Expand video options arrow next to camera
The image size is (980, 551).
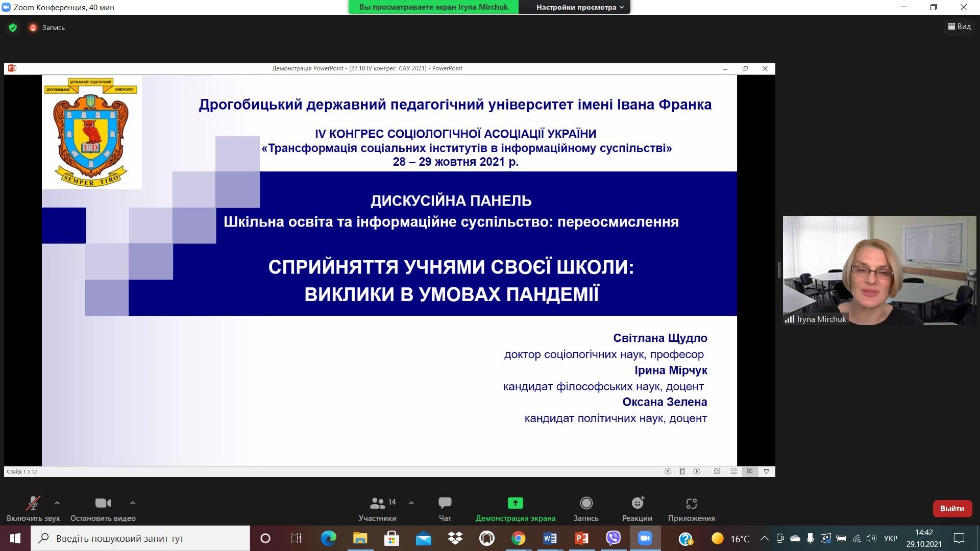pos(133,503)
